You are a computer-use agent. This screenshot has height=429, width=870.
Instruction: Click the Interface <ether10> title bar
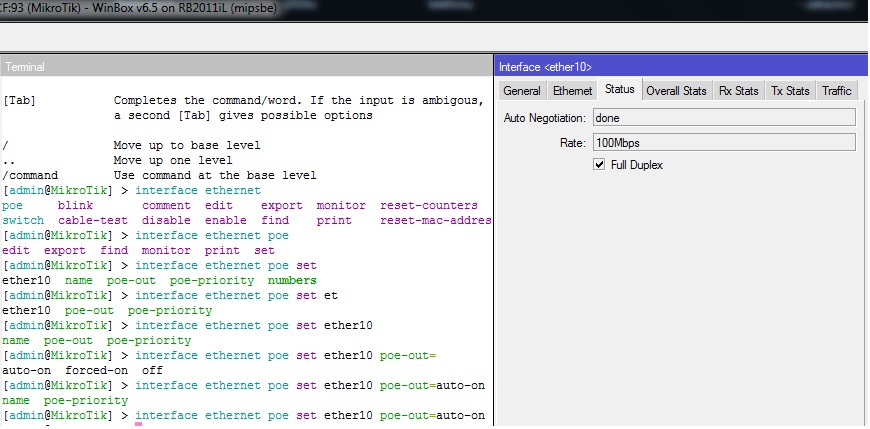tap(681, 67)
